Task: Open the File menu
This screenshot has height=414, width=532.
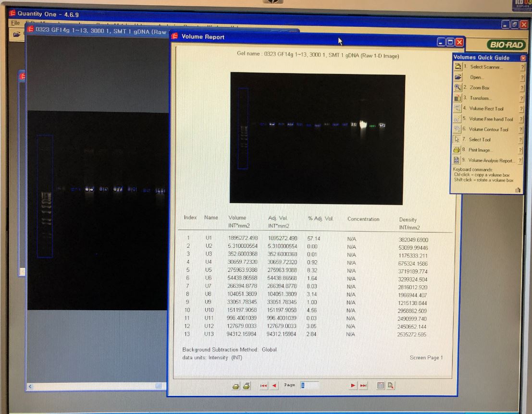Action: tap(15, 23)
